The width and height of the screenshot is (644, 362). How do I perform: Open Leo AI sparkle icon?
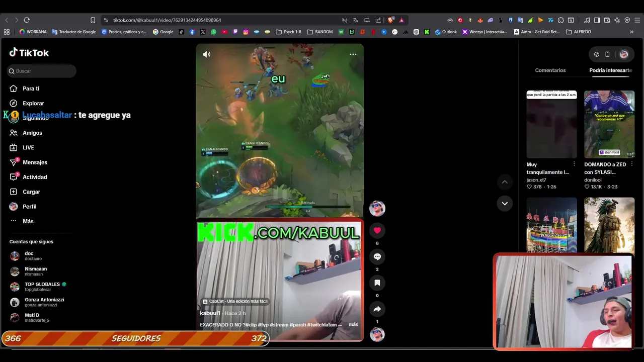(617, 20)
